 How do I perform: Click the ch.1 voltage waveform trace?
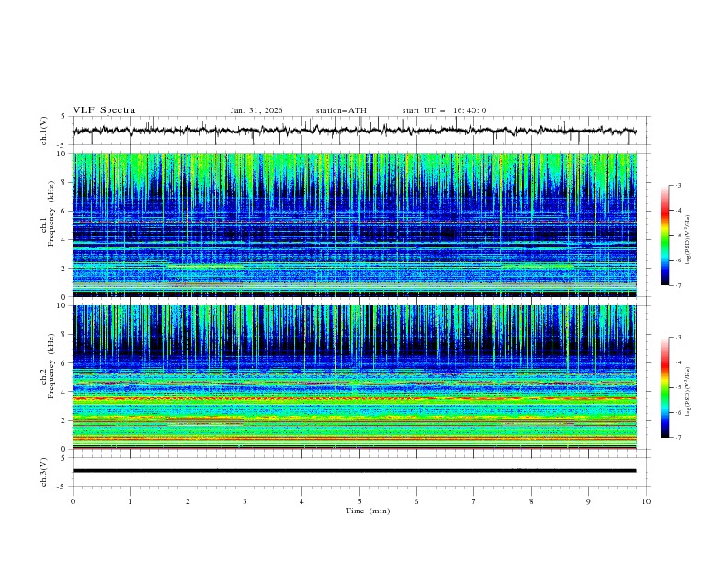pos(354,131)
